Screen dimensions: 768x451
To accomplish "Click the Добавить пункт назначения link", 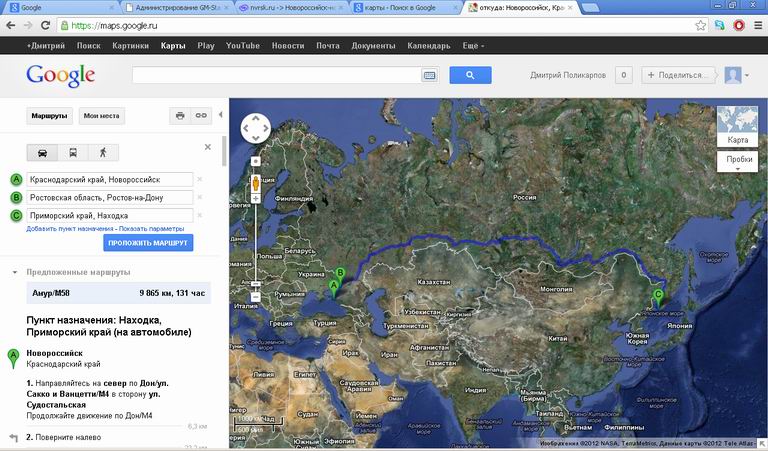I will click(70, 229).
